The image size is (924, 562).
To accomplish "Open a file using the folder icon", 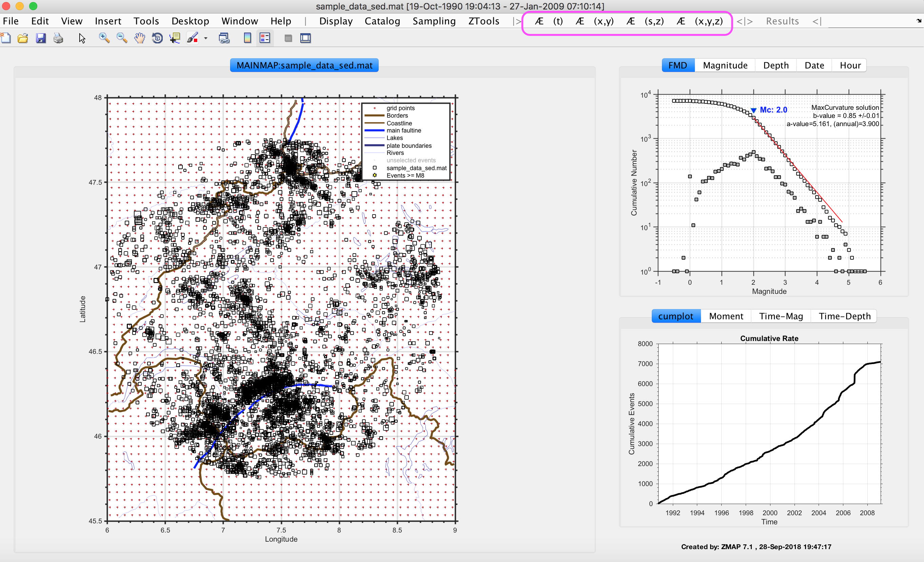I will (22, 38).
